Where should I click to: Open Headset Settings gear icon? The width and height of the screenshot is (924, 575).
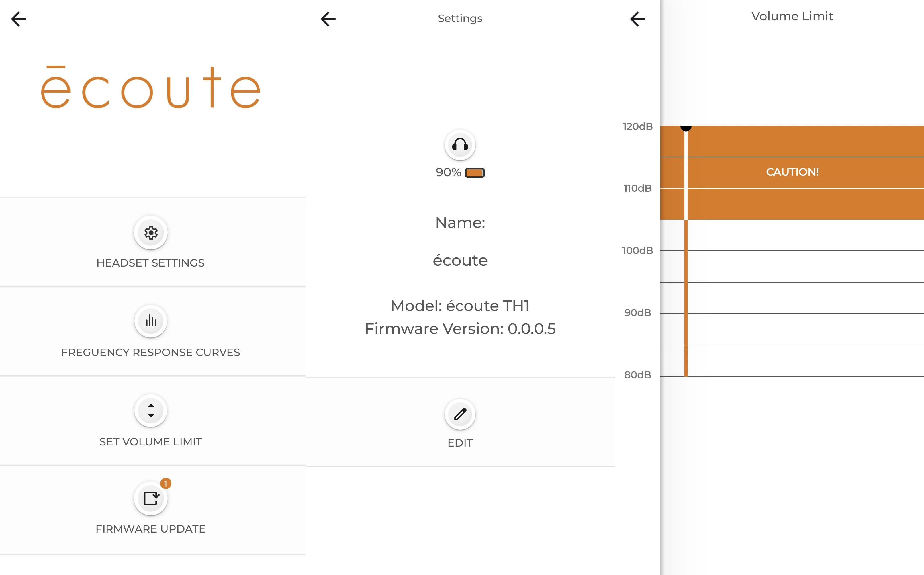(150, 232)
